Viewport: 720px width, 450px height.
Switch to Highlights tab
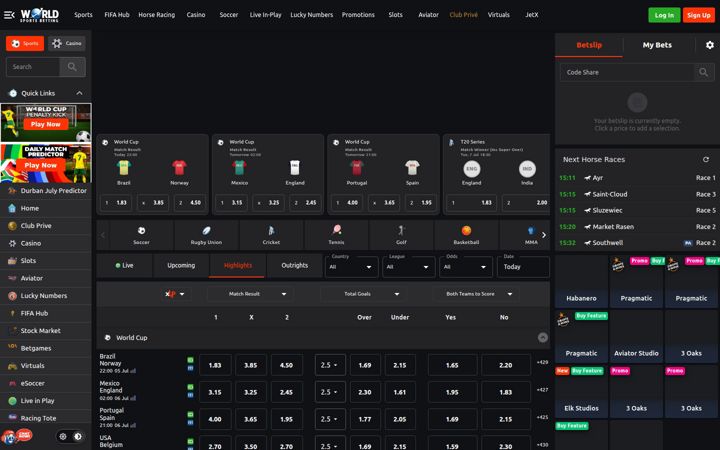click(237, 265)
